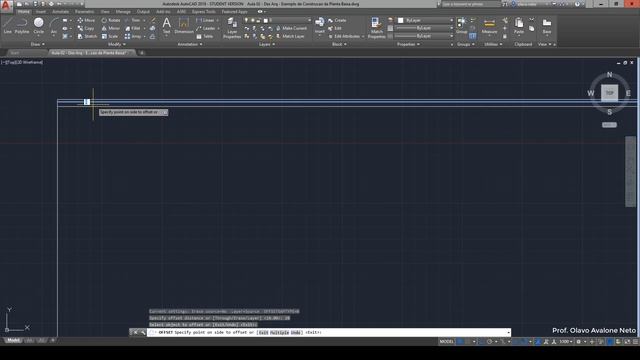640x360 pixels.
Task: Activate the Array command
Action: click(x=133, y=36)
